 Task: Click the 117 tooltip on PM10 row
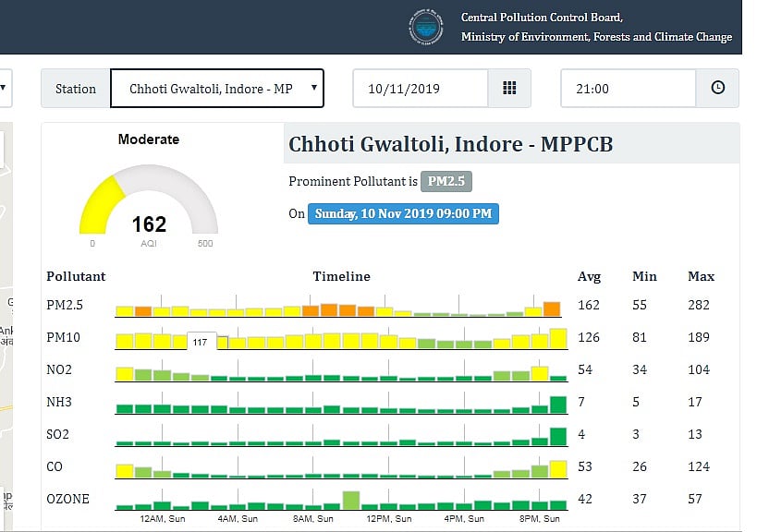(201, 343)
